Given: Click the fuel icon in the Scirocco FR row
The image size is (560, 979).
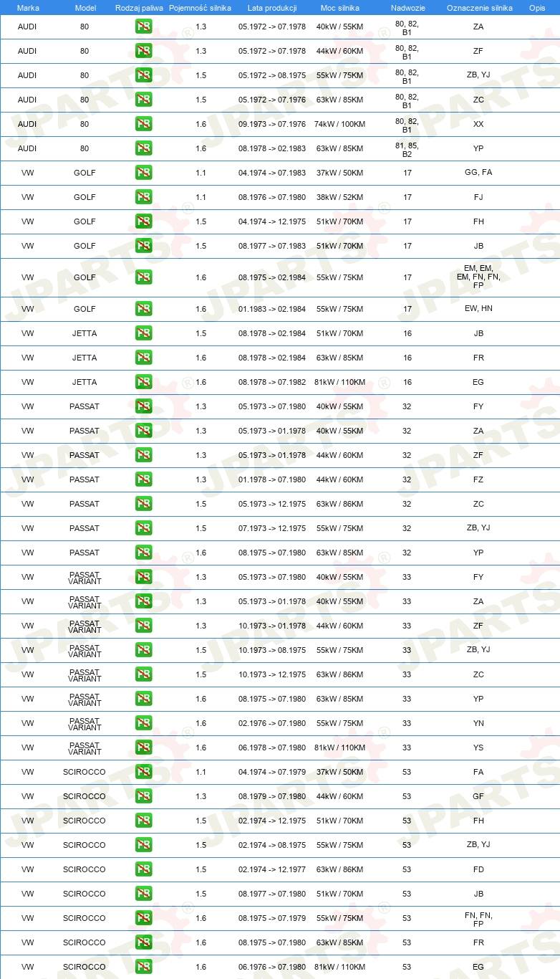Looking at the screenshot, I should pyautogui.click(x=143, y=942).
